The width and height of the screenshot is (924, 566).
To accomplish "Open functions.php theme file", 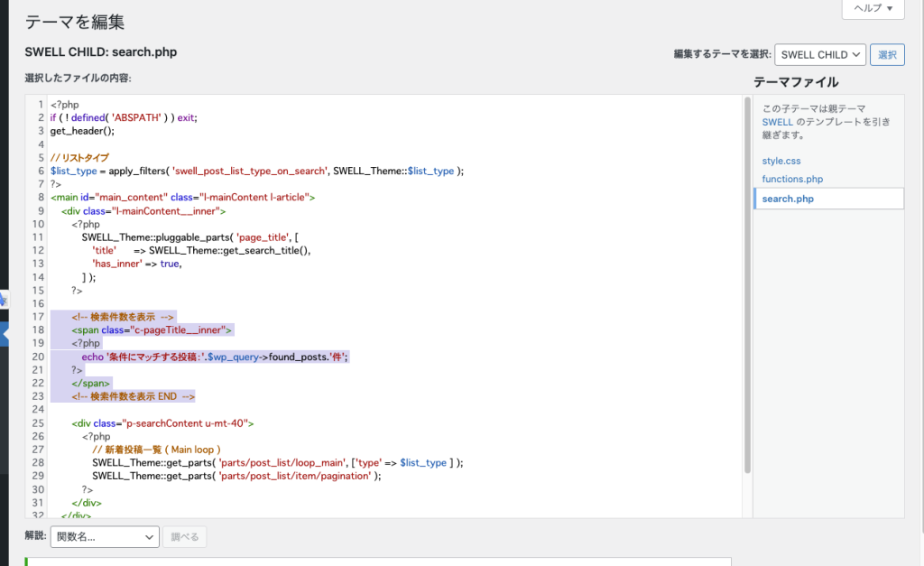I will click(792, 180).
